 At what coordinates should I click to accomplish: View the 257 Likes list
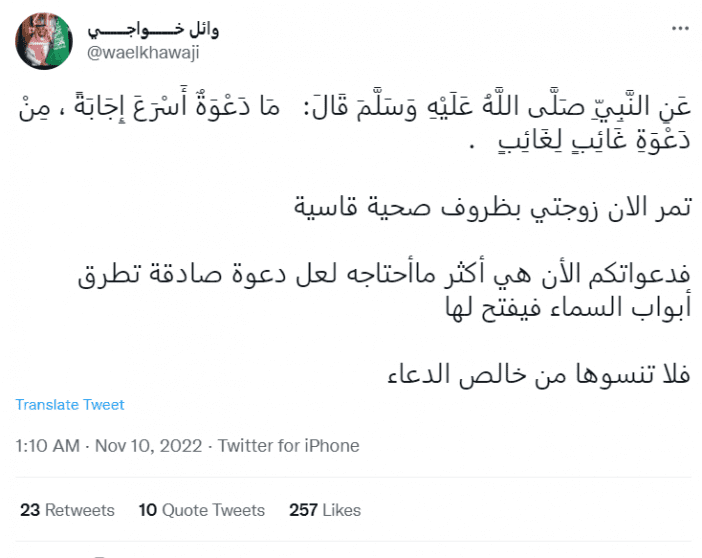(325, 510)
